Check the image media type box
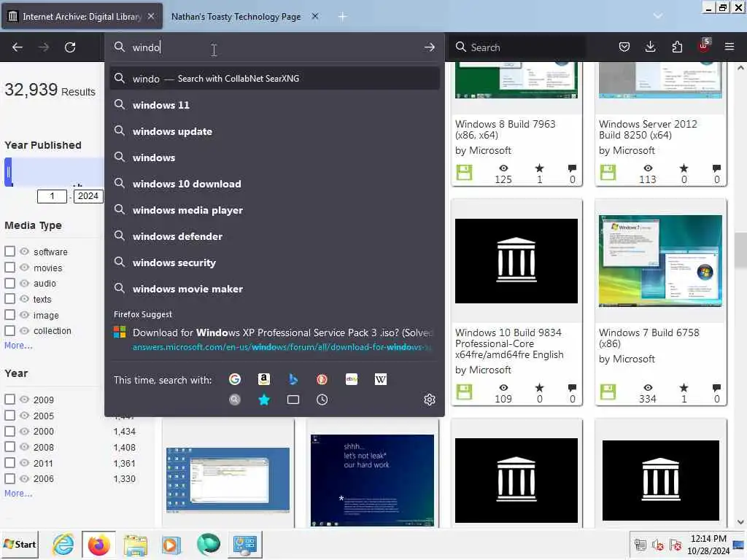 9,314
